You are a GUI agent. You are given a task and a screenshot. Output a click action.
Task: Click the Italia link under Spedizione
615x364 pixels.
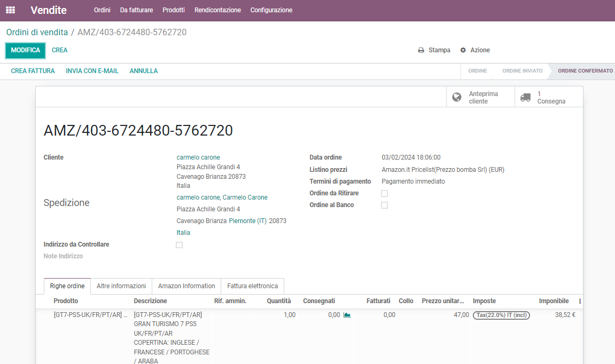pos(183,233)
